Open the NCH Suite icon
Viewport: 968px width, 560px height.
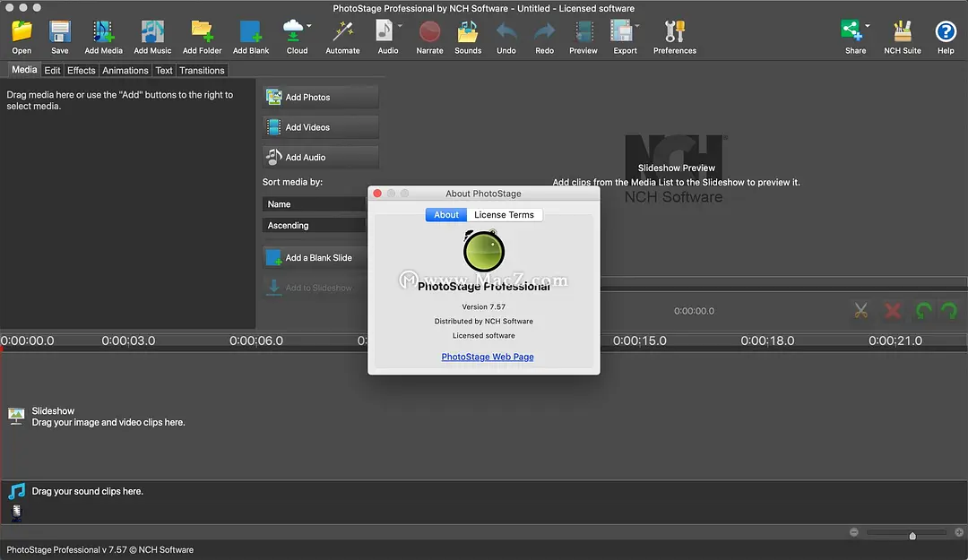tap(902, 31)
